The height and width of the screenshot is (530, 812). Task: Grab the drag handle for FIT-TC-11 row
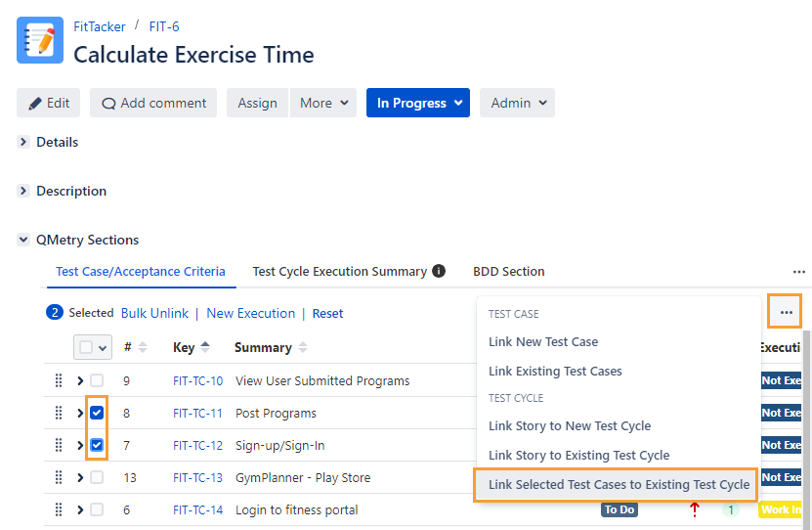pos(59,413)
